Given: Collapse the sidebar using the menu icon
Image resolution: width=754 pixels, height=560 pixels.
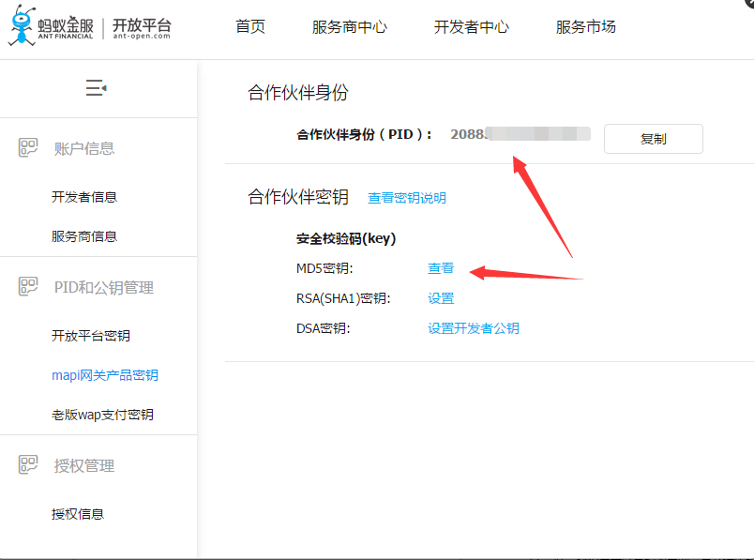Looking at the screenshot, I should coord(97,88).
